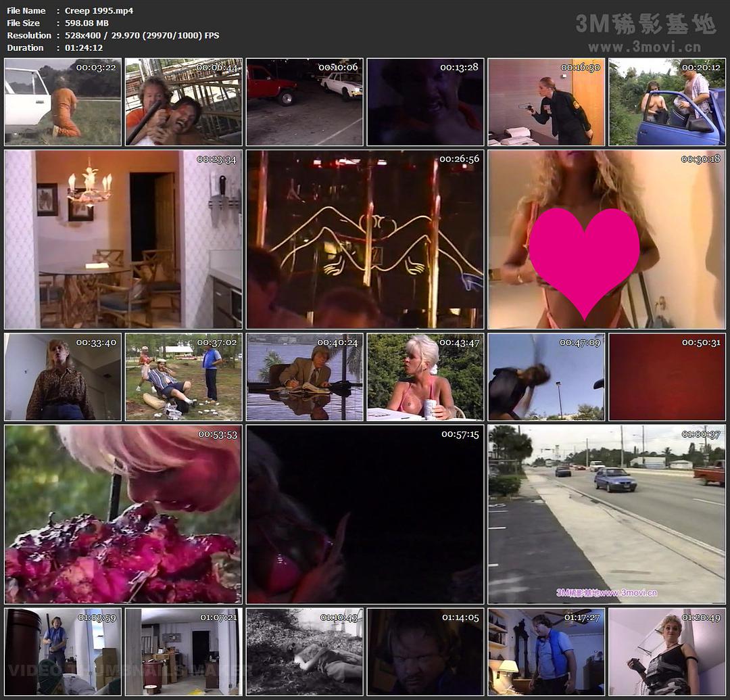Click the Duration value 01:24:12
This screenshot has height=700, width=730.
[x=84, y=48]
